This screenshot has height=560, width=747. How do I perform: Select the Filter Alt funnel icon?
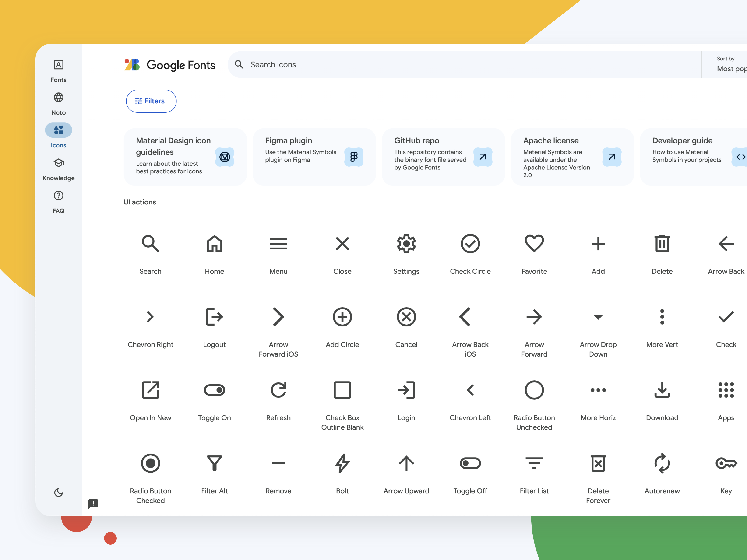(215, 463)
